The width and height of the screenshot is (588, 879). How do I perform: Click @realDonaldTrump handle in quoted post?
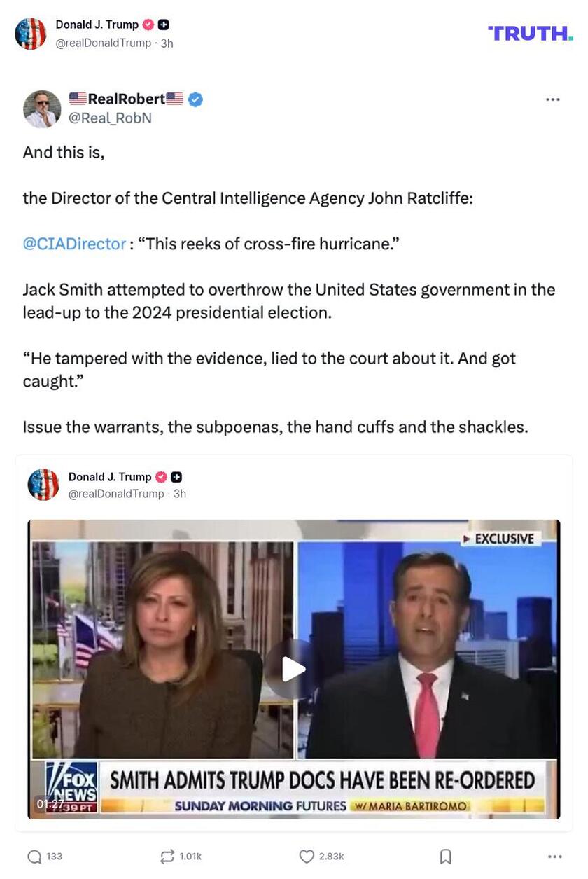coord(115,494)
